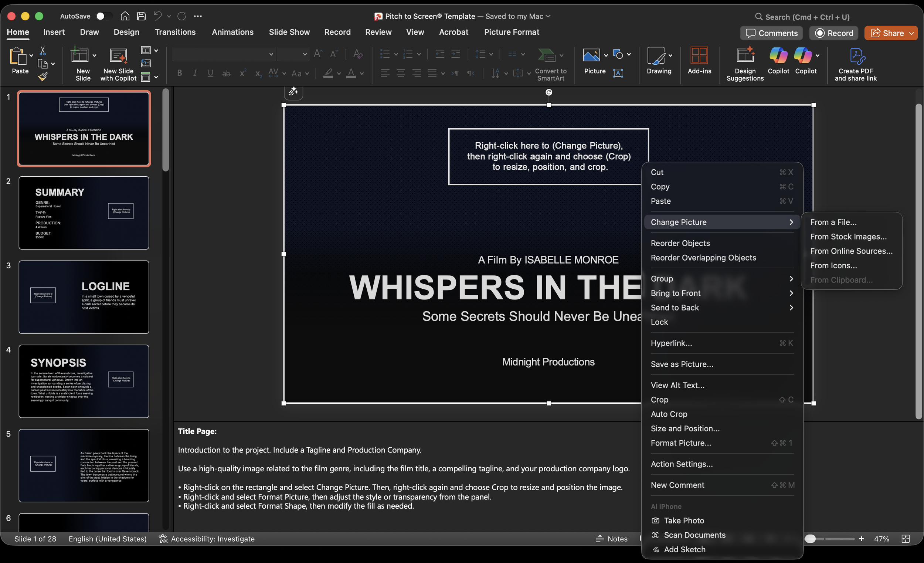Toggle the Notes pane button
The height and width of the screenshot is (563, 924).
[612, 539]
